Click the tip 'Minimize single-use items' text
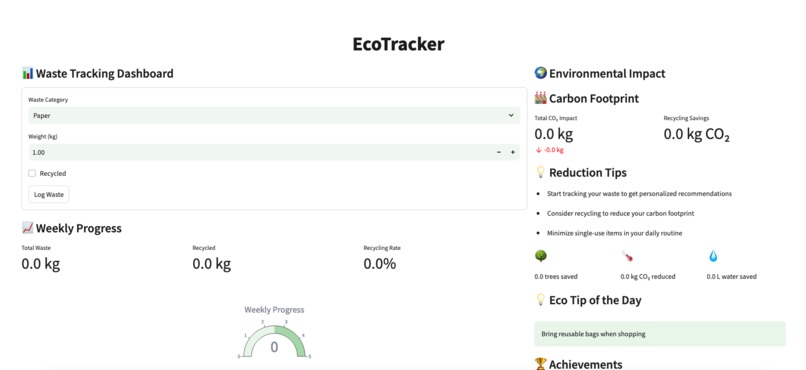Viewport: 806px width, 370px height. [614, 233]
